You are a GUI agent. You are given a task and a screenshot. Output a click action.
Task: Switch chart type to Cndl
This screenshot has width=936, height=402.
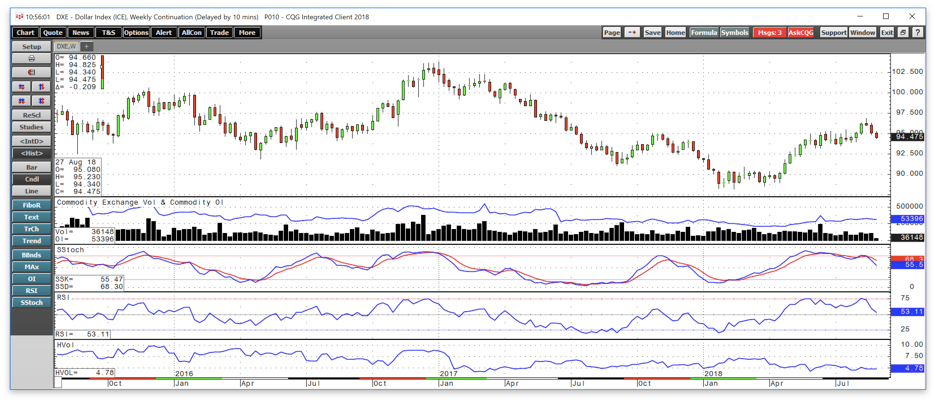pos(32,179)
